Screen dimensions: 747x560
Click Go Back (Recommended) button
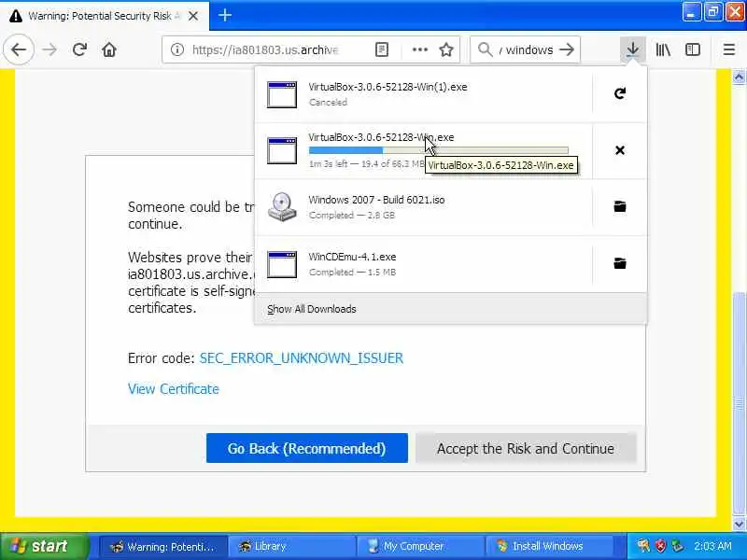click(x=307, y=448)
